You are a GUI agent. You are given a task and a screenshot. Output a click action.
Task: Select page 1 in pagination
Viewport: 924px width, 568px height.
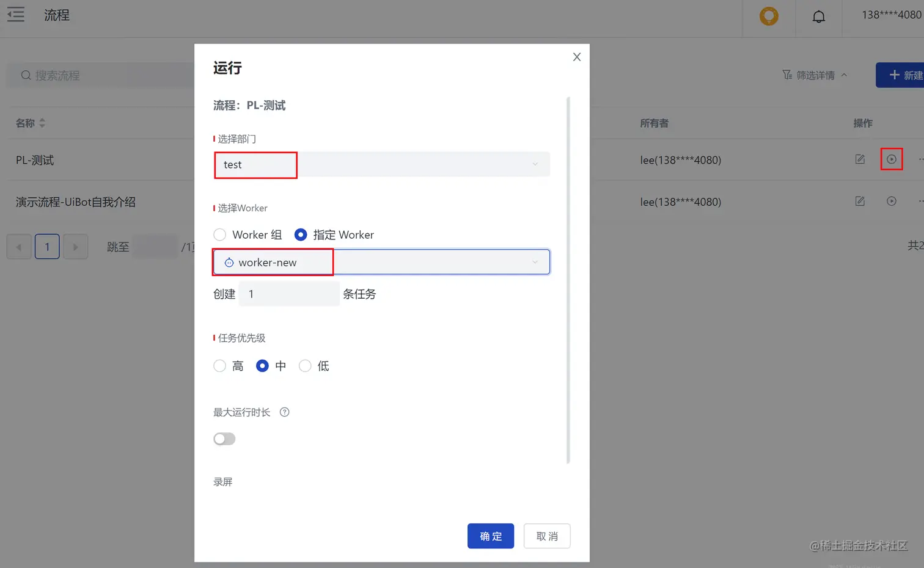tap(47, 247)
